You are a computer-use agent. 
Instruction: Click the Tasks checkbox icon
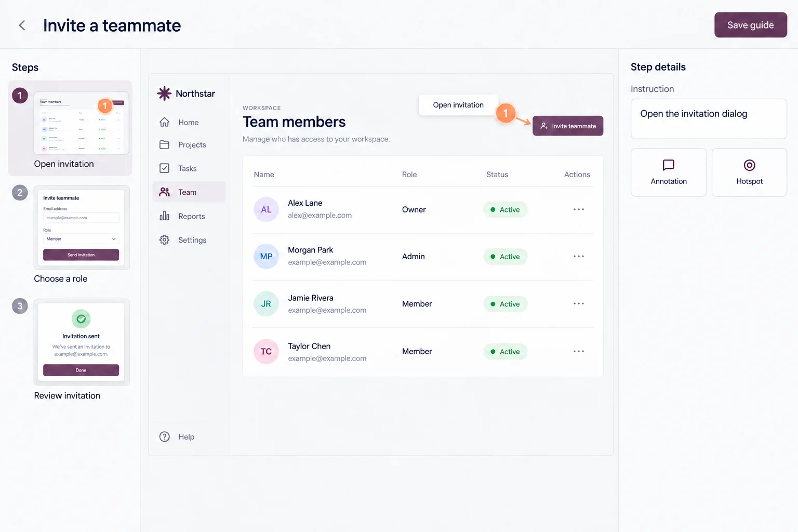pyautogui.click(x=164, y=168)
